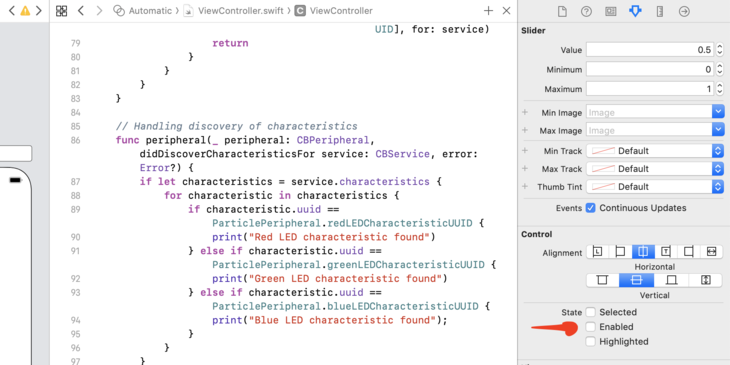Set horizontal alignment to right
This screenshot has height=365, width=730.
click(689, 252)
